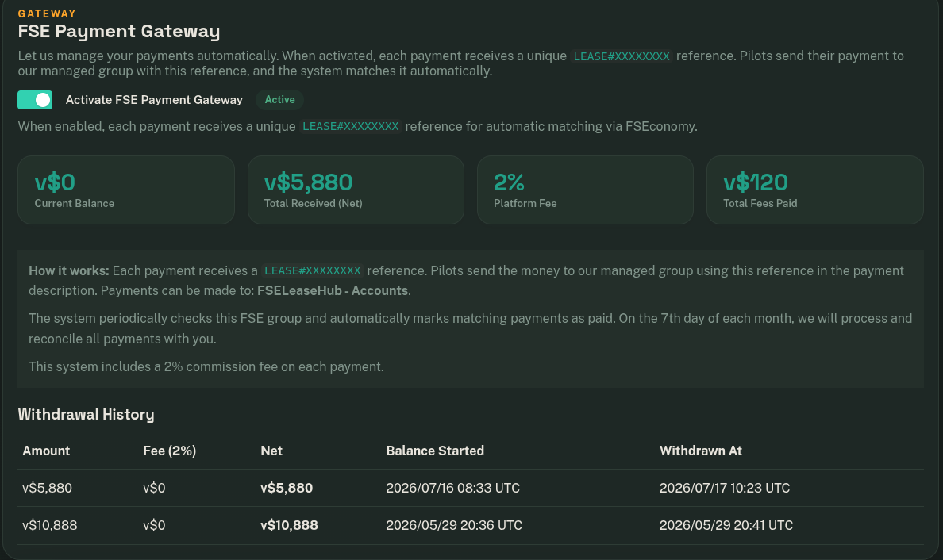Click the Activate FSE Payment Gateway label
The width and height of the screenshot is (943, 560).
point(154,100)
